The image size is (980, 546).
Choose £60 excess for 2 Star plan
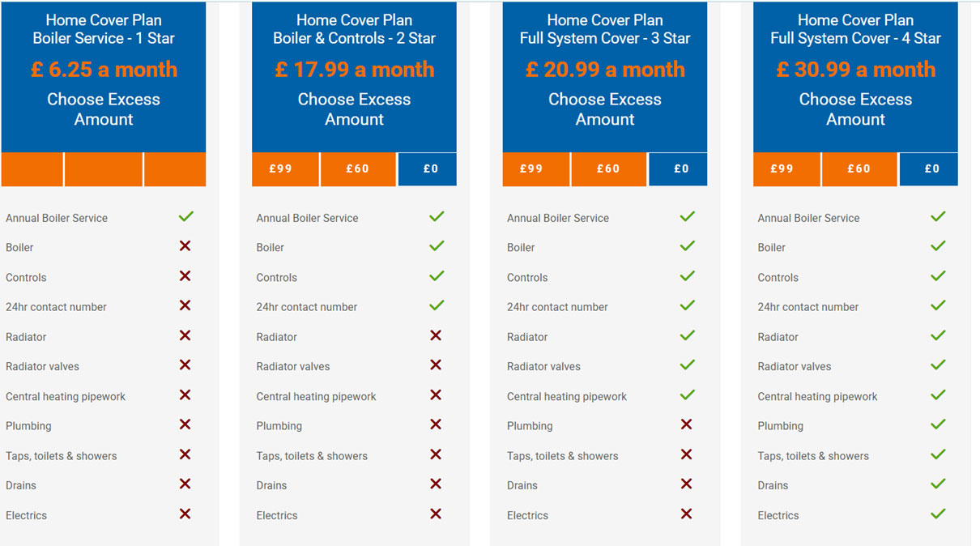(x=358, y=169)
